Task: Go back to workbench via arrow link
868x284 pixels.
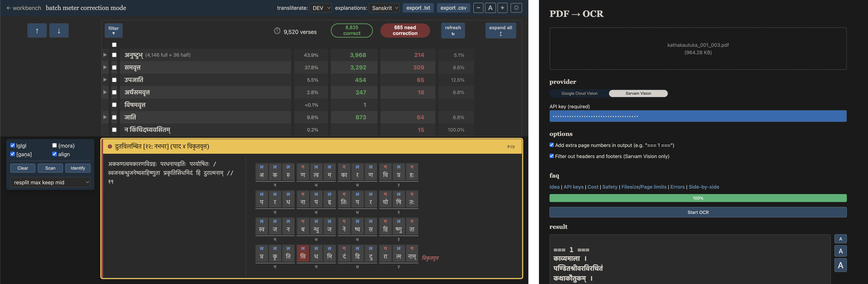Action: pos(24,8)
